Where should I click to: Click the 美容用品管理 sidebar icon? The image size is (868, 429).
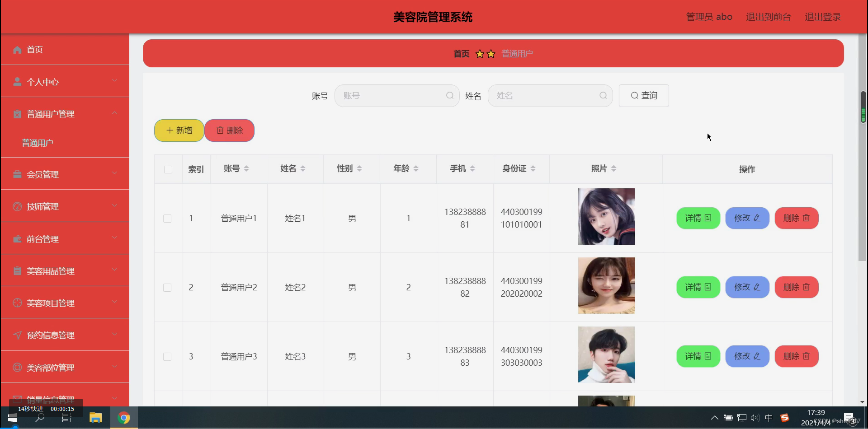(17, 270)
